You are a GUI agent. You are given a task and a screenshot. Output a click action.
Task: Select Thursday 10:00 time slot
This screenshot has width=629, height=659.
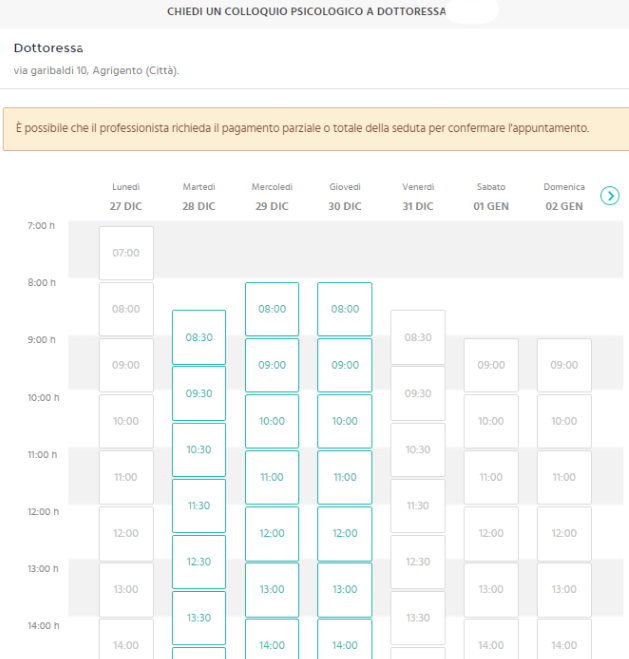(x=345, y=421)
